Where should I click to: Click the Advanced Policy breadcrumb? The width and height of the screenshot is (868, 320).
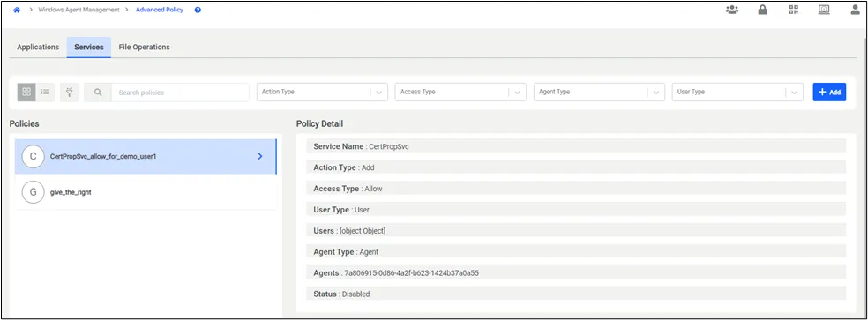(x=160, y=10)
